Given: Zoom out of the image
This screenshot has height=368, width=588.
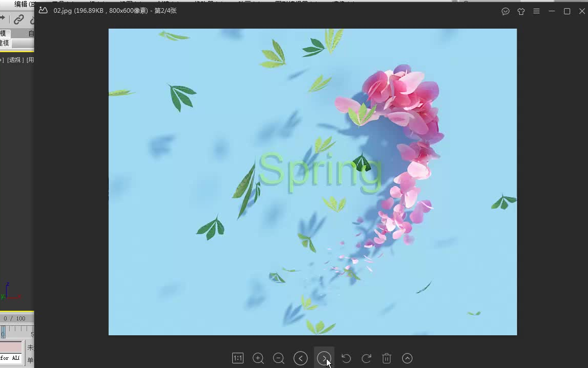Looking at the screenshot, I should [279, 358].
